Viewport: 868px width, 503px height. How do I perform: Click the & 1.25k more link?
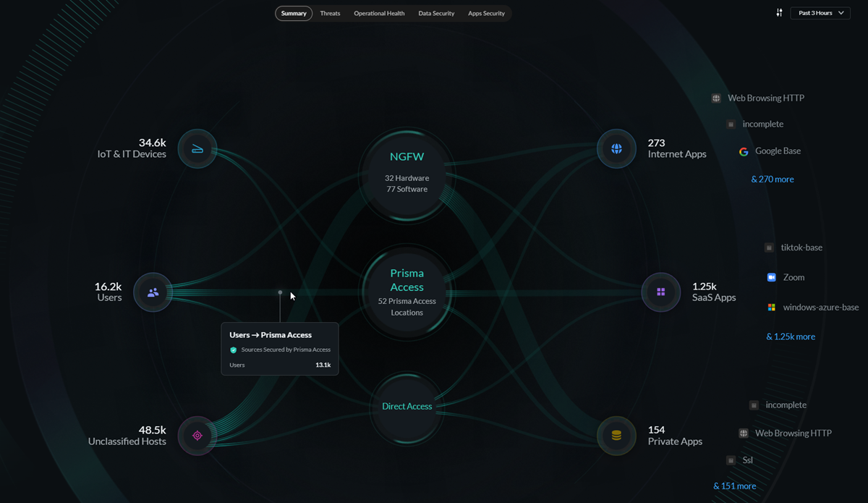[x=791, y=337]
